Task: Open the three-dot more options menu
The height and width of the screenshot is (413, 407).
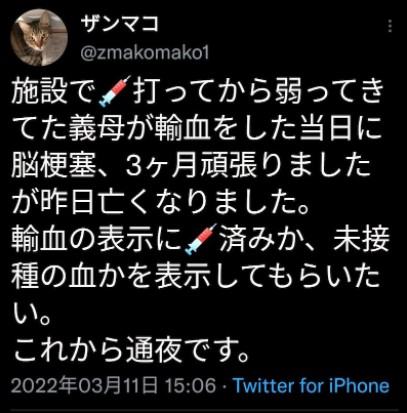Action: [x=390, y=26]
